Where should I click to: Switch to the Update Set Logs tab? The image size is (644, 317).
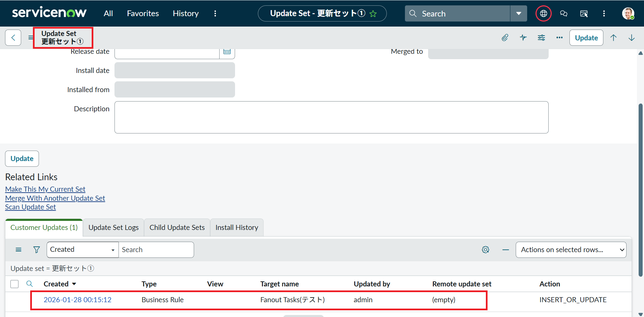tap(113, 228)
